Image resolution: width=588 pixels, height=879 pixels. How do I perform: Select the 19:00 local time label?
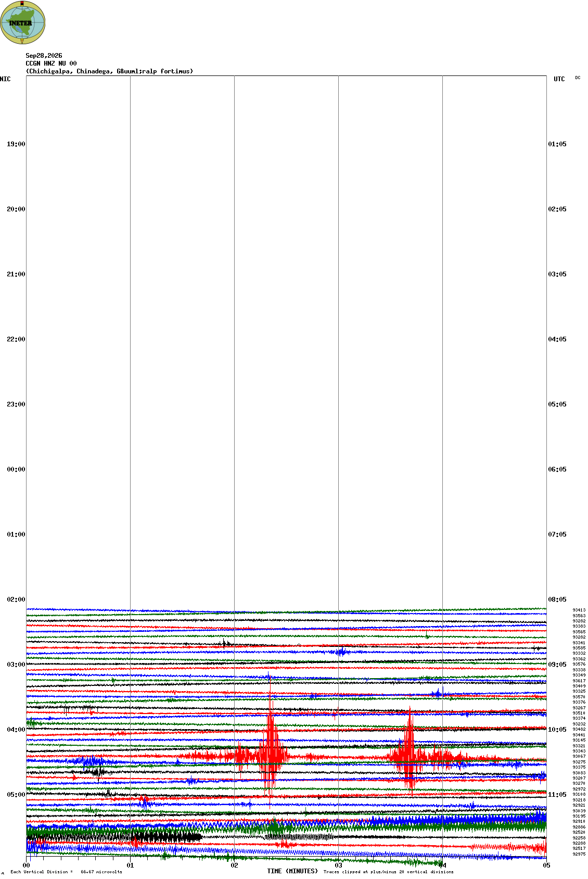pyautogui.click(x=16, y=144)
